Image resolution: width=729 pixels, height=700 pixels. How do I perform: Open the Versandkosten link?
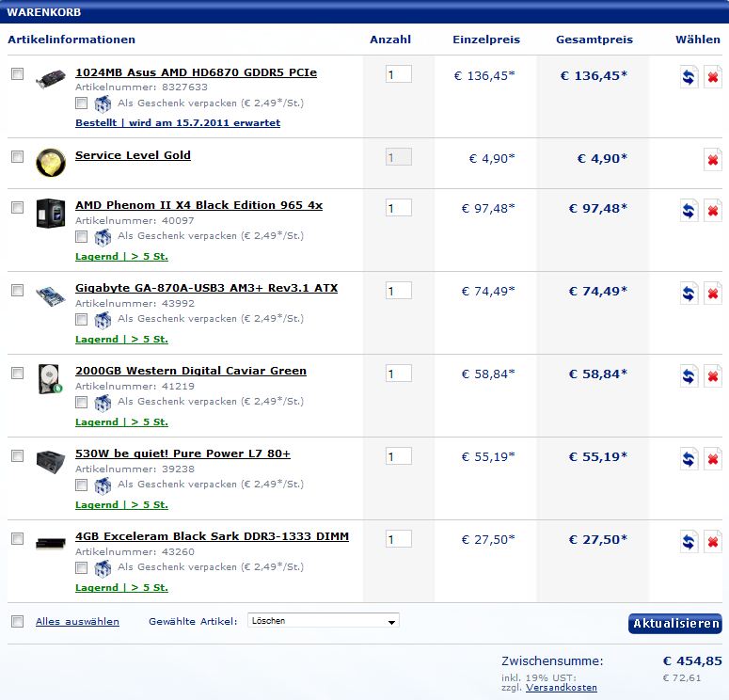click(561, 688)
